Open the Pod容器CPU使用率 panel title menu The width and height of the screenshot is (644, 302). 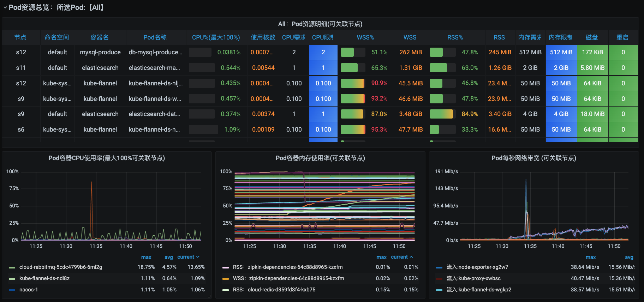[107, 158]
